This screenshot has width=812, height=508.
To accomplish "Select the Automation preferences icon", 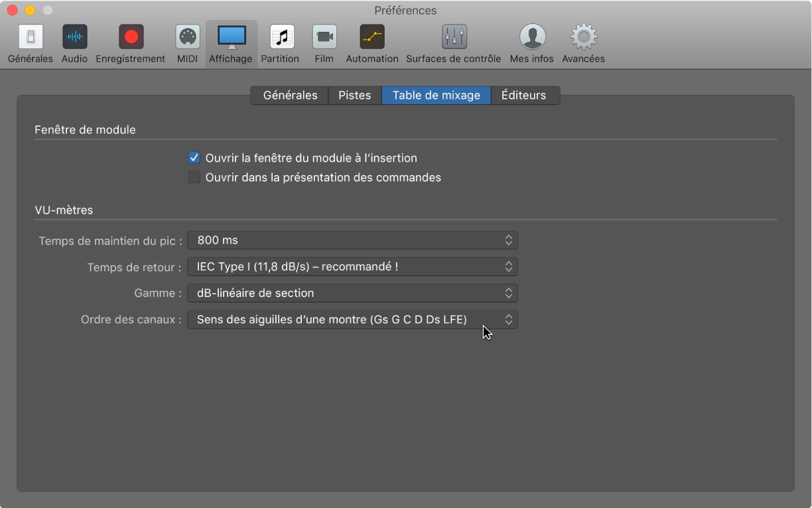I will coord(372,37).
